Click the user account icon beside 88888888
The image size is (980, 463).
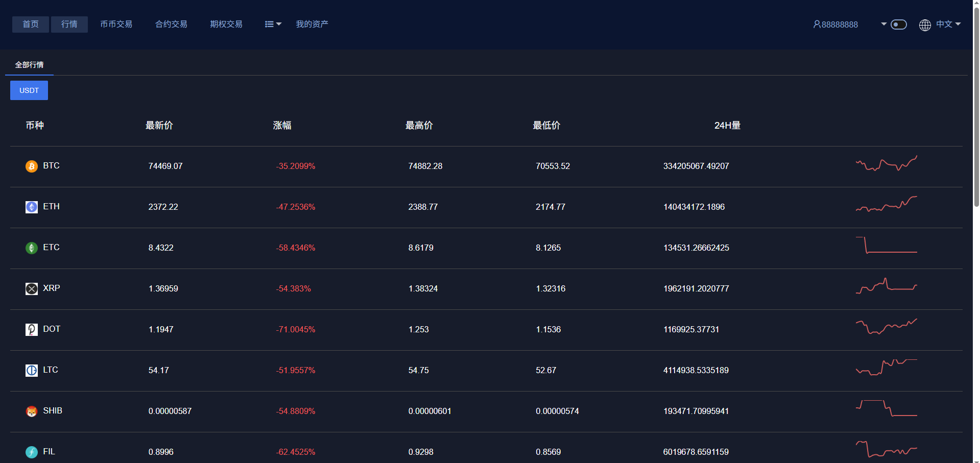click(817, 25)
